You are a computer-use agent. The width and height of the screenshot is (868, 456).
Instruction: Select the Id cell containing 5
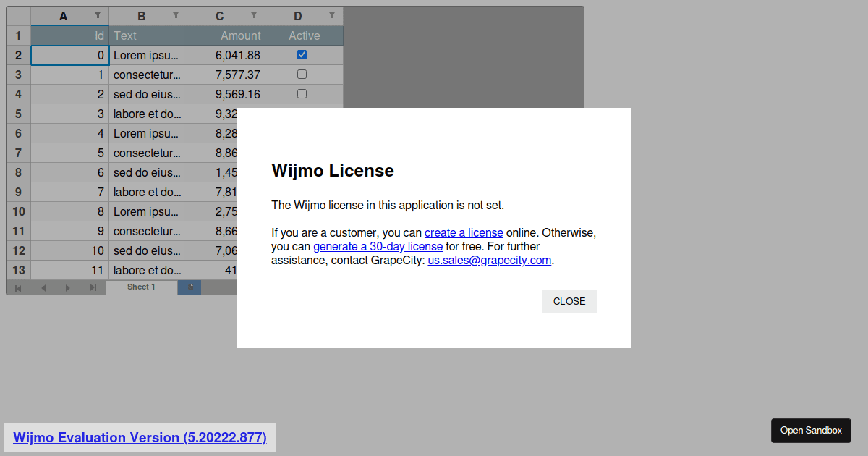tap(70, 153)
